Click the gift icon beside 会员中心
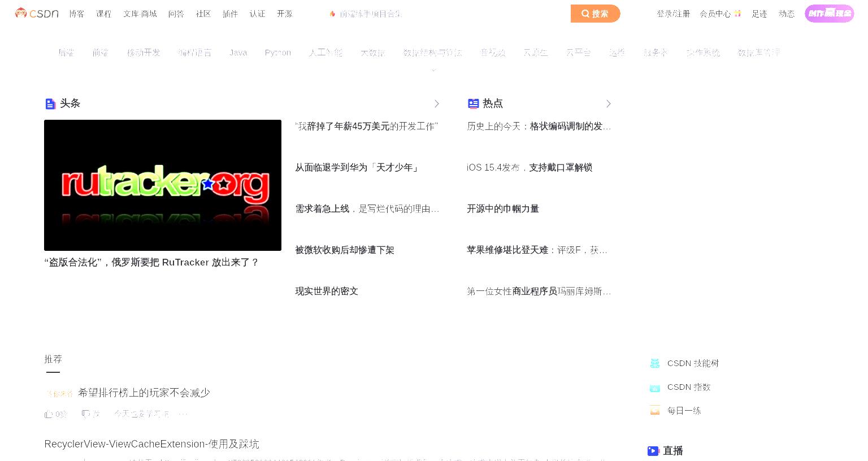The width and height of the screenshot is (868, 461). [737, 14]
